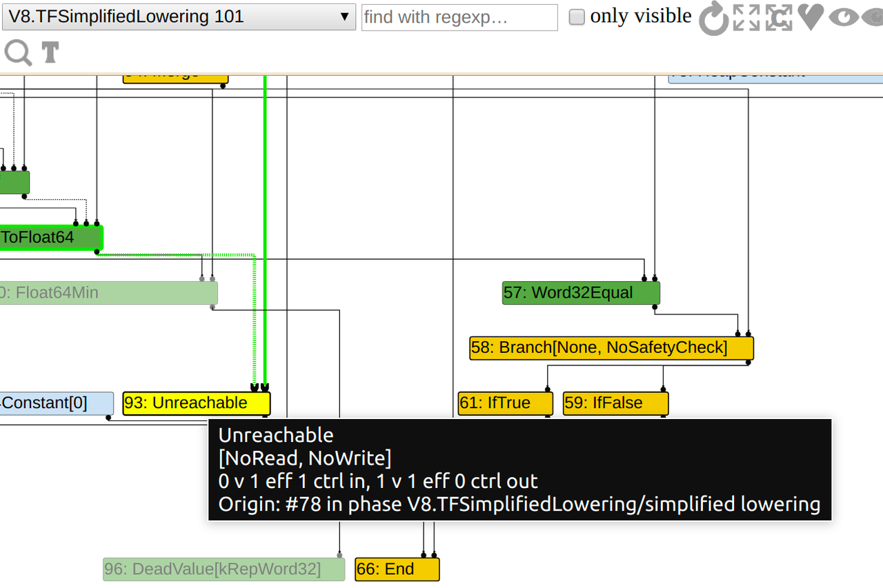
Task: Click the 59: IfFalse node
Action: tap(616, 403)
